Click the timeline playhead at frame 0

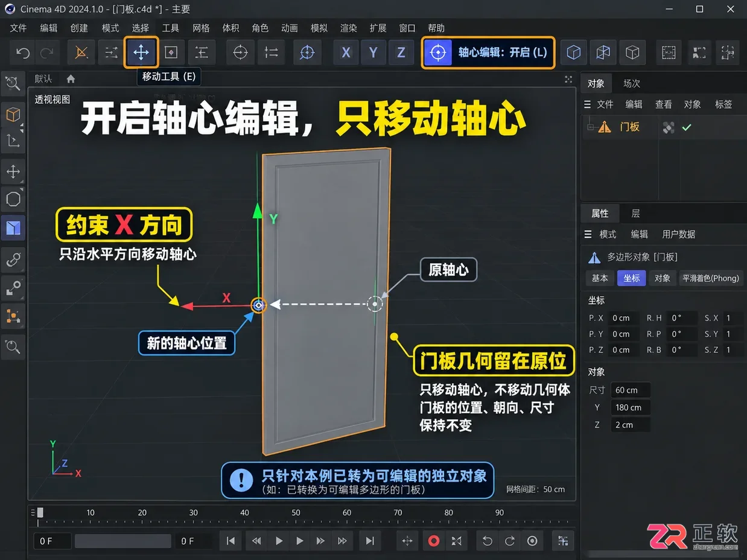(40, 513)
